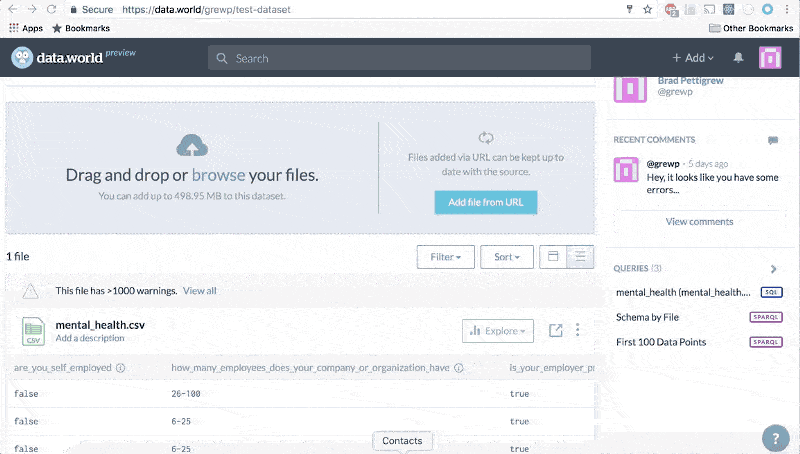Click the mental_health.csv file icon
The width and height of the screenshot is (800, 454).
[33, 331]
